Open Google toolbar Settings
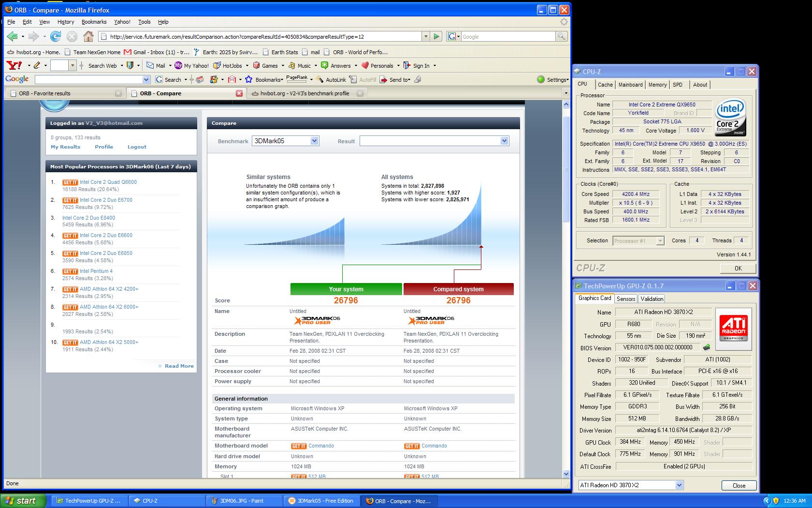 pos(552,79)
